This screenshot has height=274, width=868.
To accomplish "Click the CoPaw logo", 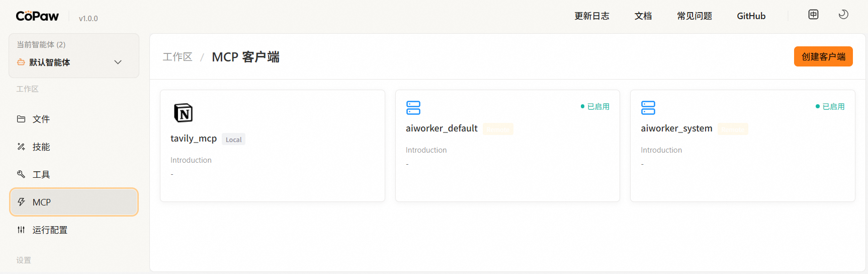I will click(x=37, y=16).
